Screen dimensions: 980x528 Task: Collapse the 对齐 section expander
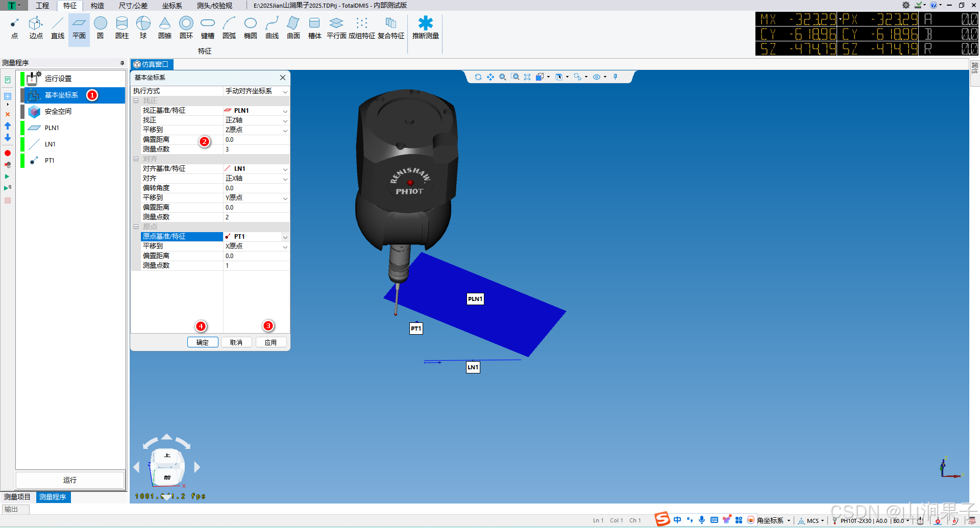coord(136,159)
